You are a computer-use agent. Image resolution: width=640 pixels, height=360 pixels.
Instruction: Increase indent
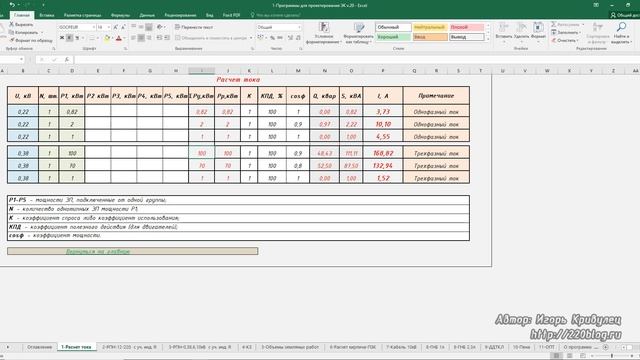click(x=167, y=38)
